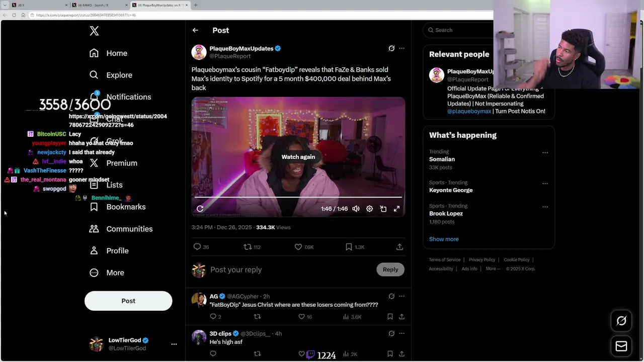Click video progress bar

tap(298, 198)
